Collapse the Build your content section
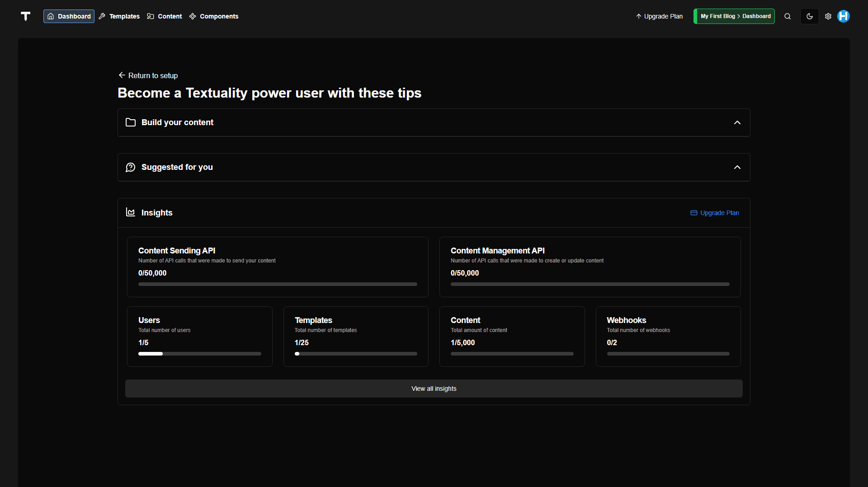868x487 pixels. point(737,122)
